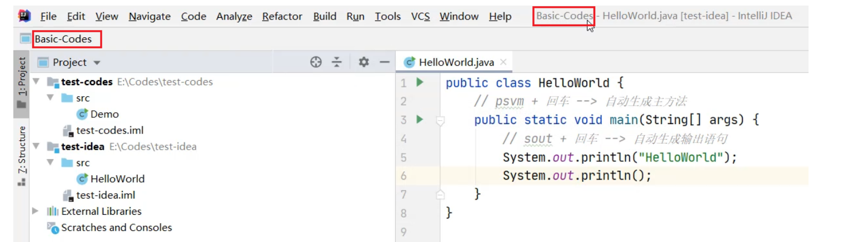The width and height of the screenshot is (868, 242).
Task: Toggle the 1: Project tool window tab
Action: (x=22, y=84)
